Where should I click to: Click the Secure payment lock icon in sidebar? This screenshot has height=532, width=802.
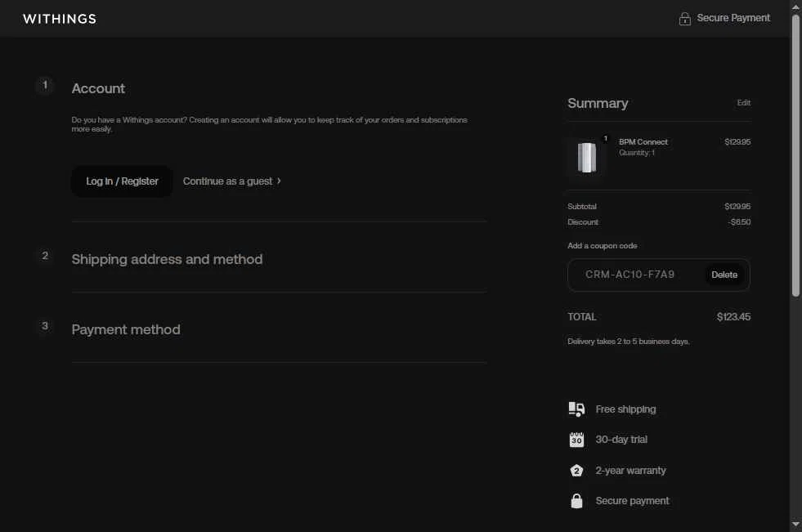[x=576, y=501]
